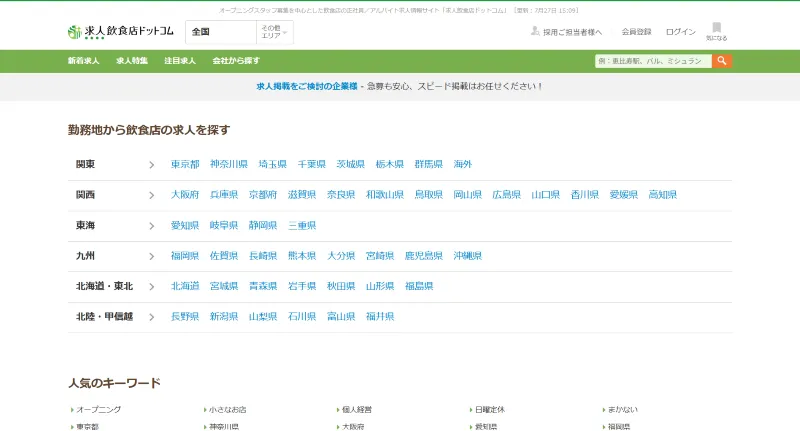The width and height of the screenshot is (800, 431).
Task: Open the 大阪府 link
Action: coord(185,194)
